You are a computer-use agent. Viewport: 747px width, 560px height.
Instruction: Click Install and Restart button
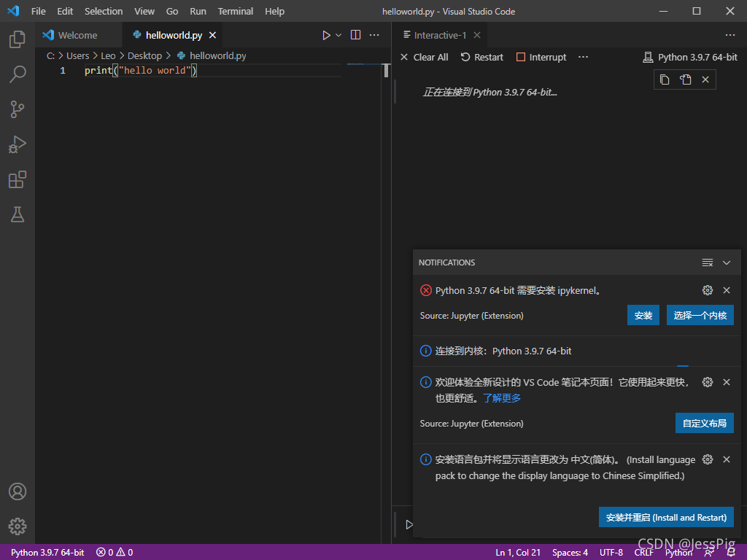(x=666, y=517)
